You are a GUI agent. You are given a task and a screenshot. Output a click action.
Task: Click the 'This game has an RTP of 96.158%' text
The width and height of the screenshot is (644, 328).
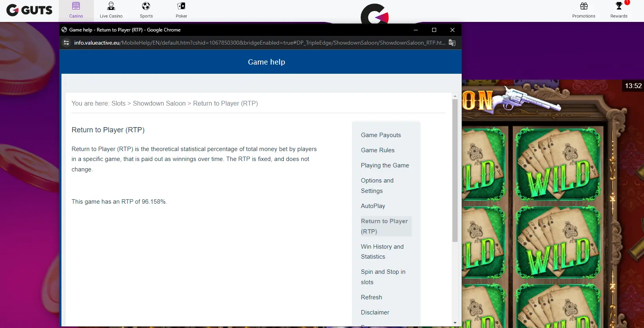(119, 202)
